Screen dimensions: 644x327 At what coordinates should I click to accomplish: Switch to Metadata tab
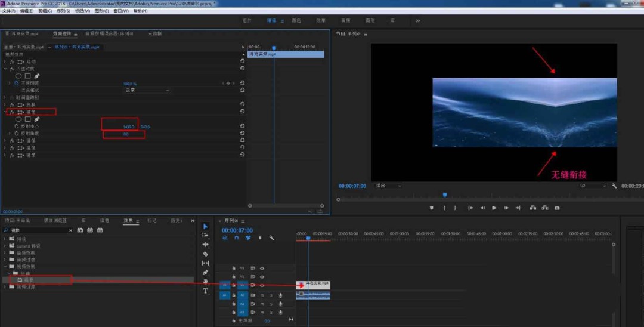coord(154,33)
